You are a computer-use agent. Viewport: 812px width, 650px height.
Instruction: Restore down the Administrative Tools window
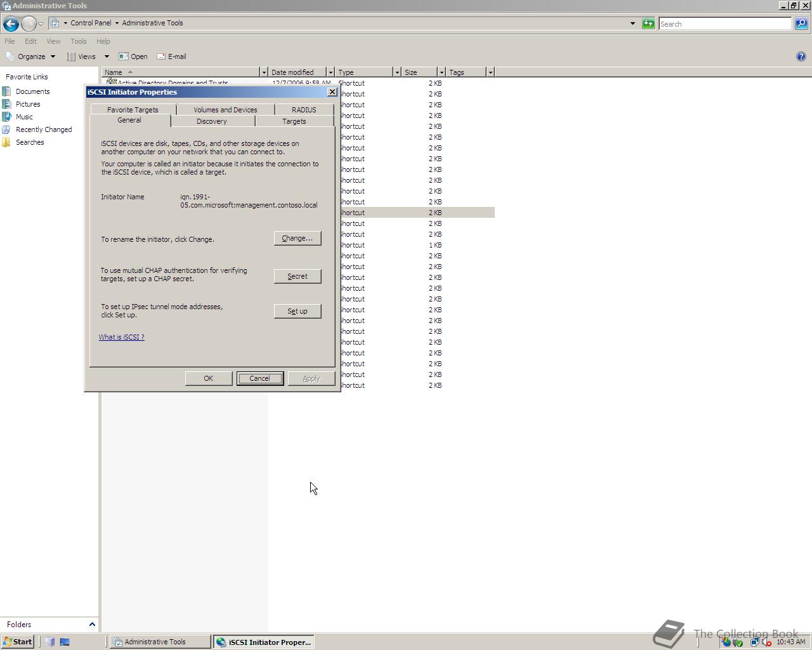[x=793, y=5]
